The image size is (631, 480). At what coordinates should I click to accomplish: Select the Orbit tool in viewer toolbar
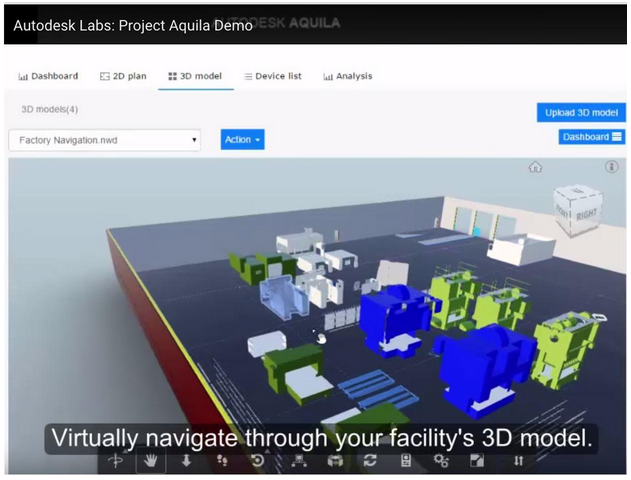115,461
